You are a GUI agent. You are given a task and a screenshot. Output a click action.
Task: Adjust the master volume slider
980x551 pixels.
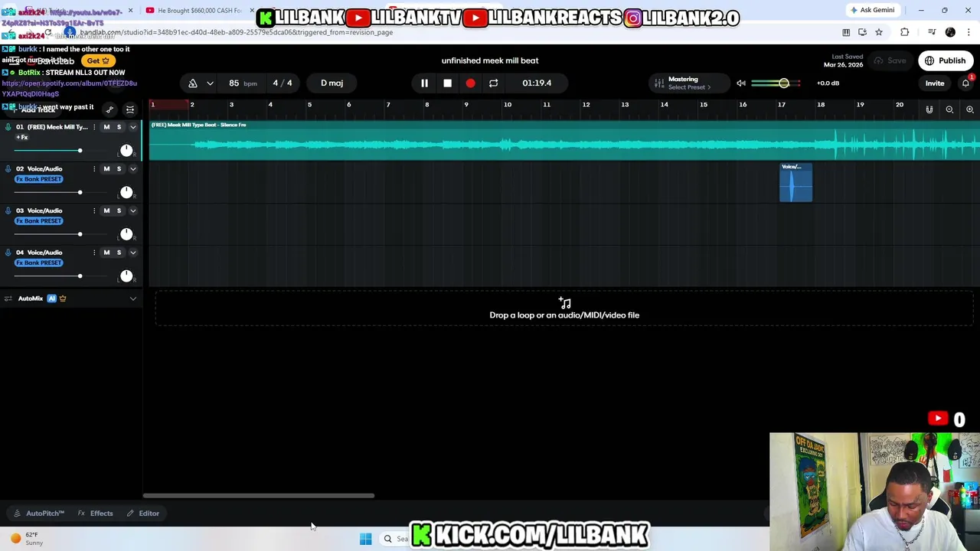776,83
